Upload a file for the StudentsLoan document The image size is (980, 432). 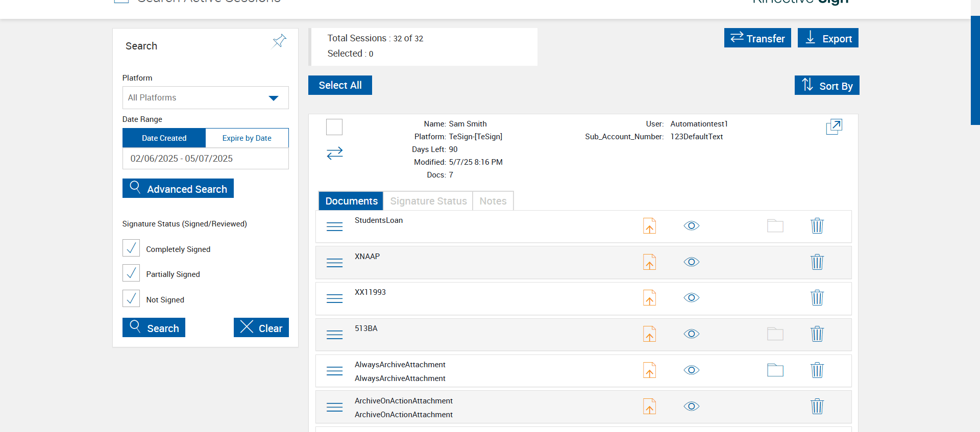click(649, 226)
